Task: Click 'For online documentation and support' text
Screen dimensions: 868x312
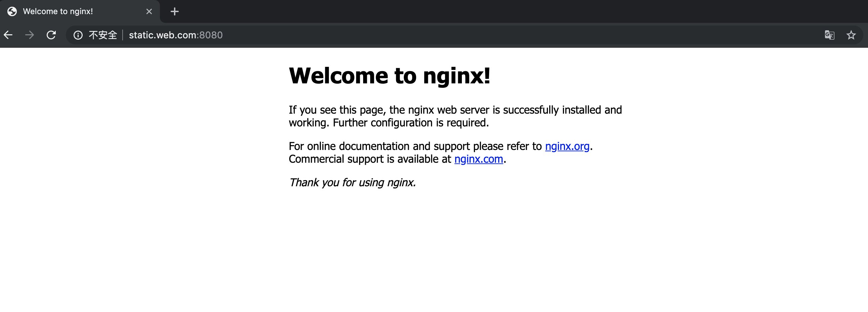Action: tap(379, 146)
